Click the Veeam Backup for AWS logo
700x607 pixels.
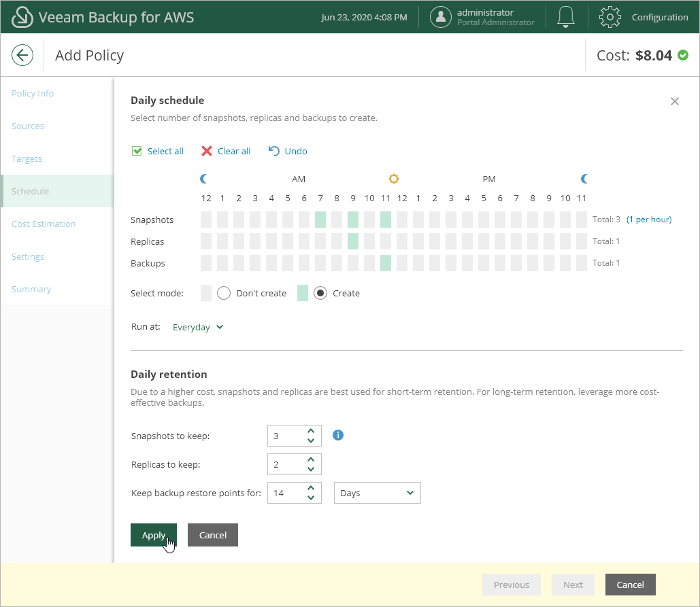pyautogui.click(x=22, y=17)
